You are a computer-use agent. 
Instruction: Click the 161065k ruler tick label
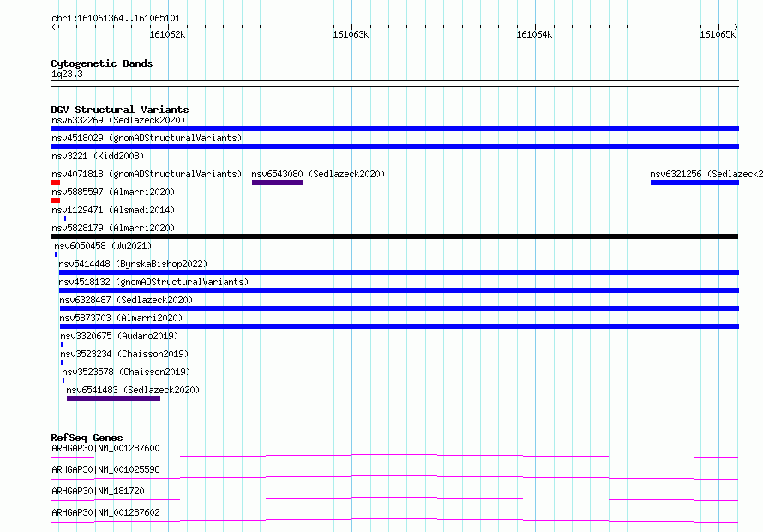click(718, 34)
